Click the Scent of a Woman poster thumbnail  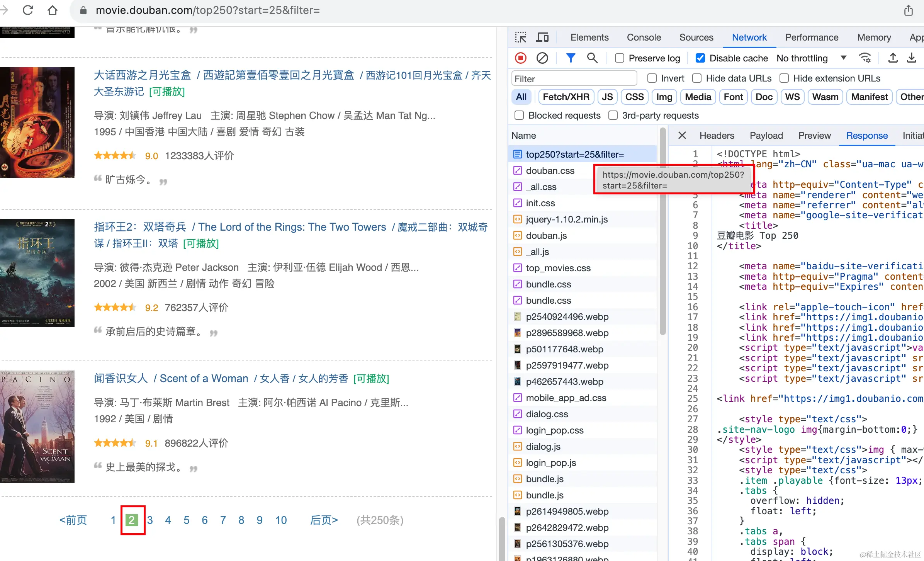pyautogui.click(x=37, y=427)
